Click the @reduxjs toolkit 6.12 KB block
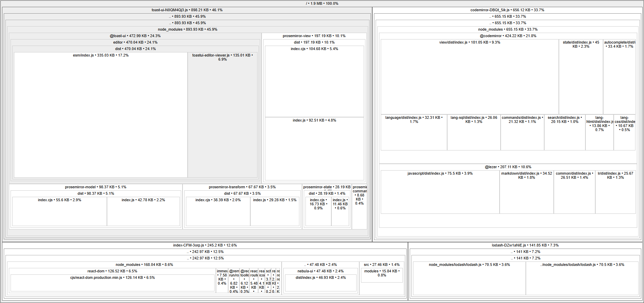 tap(245, 281)
